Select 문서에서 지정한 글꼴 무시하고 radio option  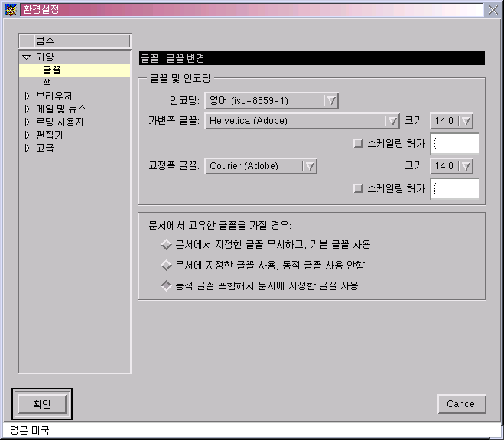tap(166, 245)
